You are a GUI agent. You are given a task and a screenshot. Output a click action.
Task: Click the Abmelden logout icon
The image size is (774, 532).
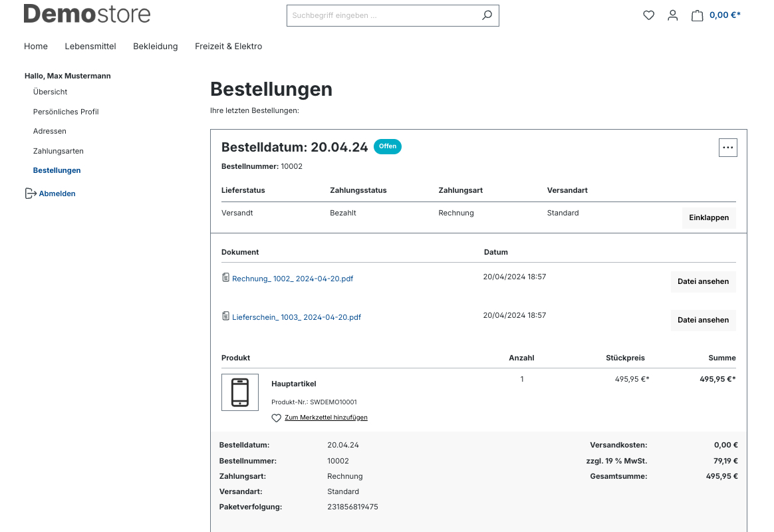tap(30, 194)
